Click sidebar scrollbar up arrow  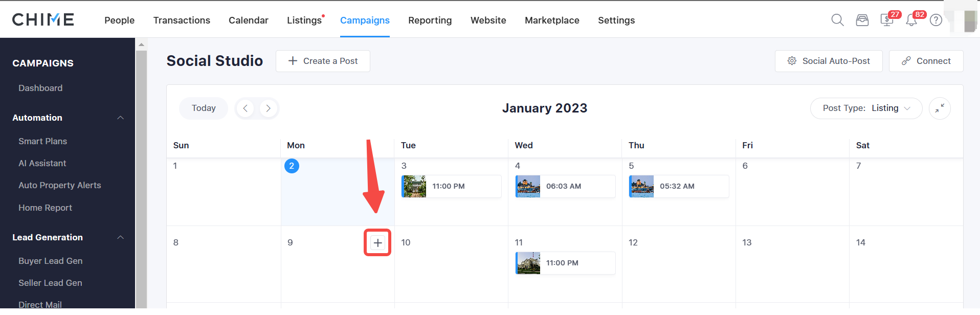click(141, 44)
